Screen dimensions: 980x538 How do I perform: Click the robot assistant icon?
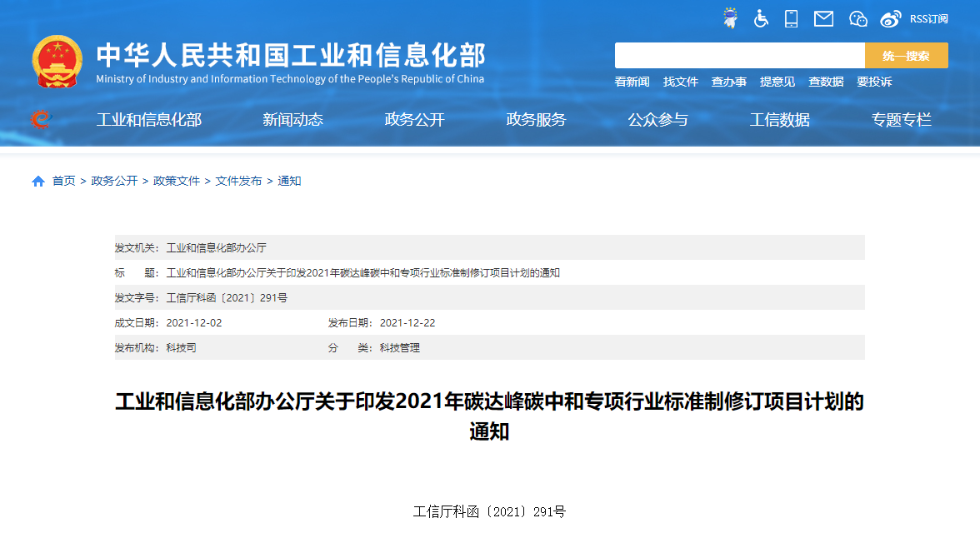tap(730, 18)
